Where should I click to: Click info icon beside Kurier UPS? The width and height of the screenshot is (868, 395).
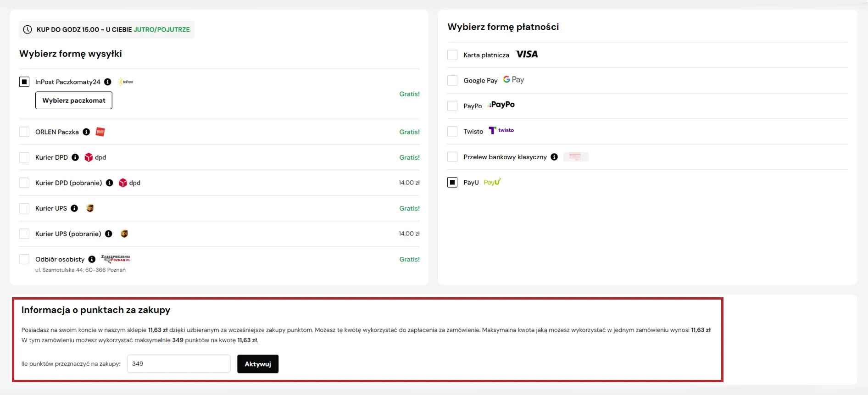tap(74, 208)
